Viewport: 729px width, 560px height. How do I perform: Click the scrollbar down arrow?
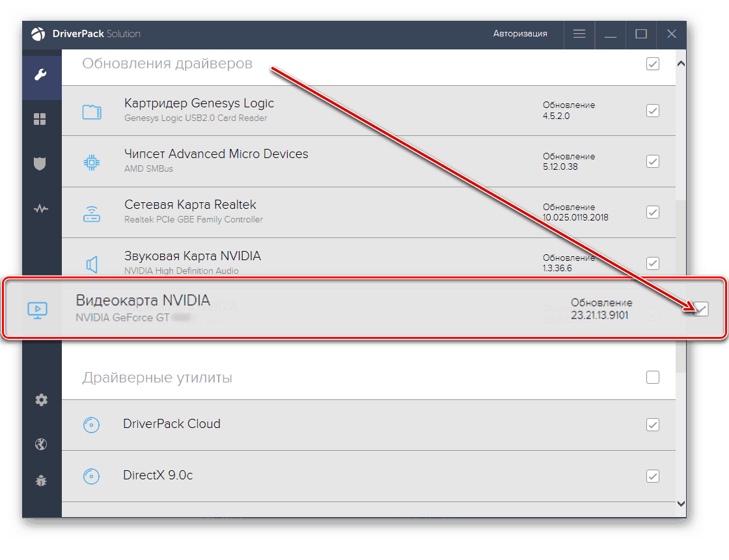[x=681, y=504]
